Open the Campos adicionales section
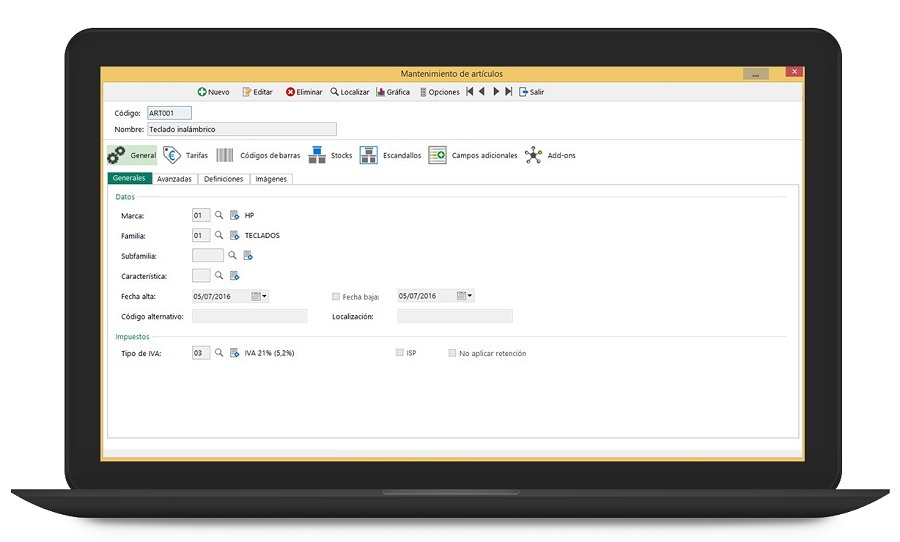Image resolution: width=900 pixels, height=542 pixels. pos(473,155)
